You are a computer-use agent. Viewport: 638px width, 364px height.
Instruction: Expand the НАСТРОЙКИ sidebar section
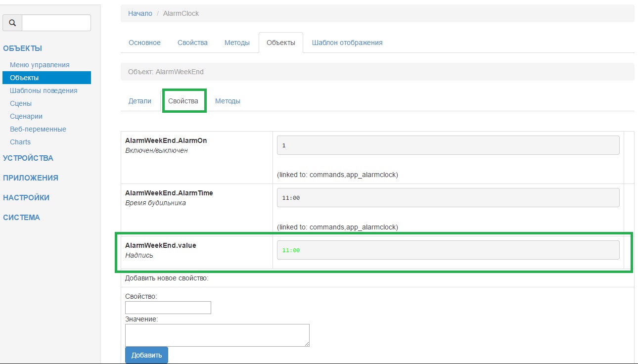(x=26, y=198)
